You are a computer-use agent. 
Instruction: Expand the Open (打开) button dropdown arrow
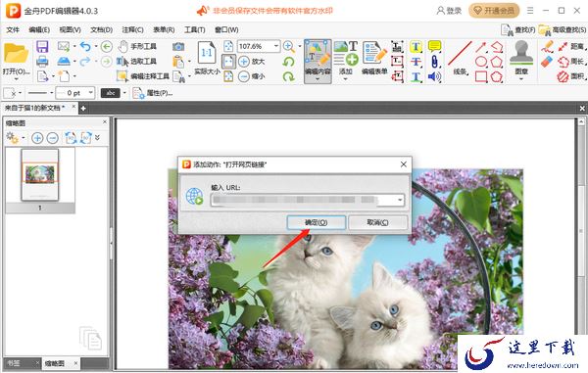16,79
